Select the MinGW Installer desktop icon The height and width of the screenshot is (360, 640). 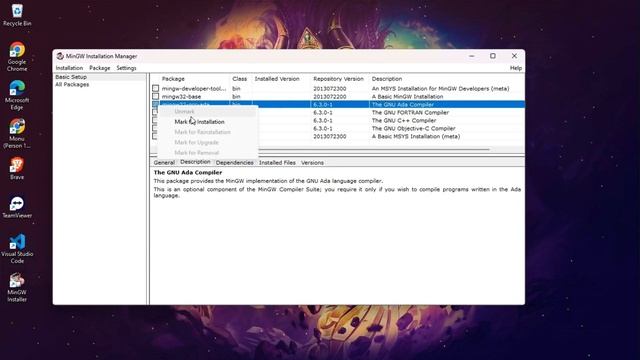pos(17,287)
